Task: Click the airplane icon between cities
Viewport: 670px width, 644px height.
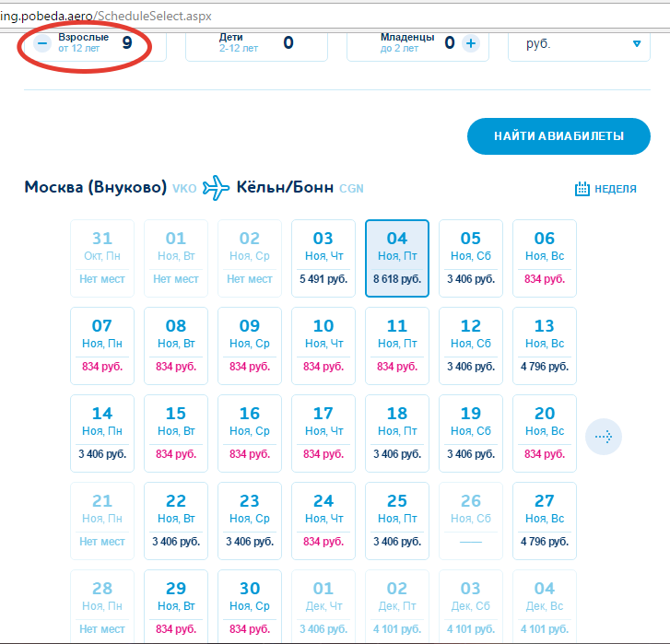Action: coord(216,187)
